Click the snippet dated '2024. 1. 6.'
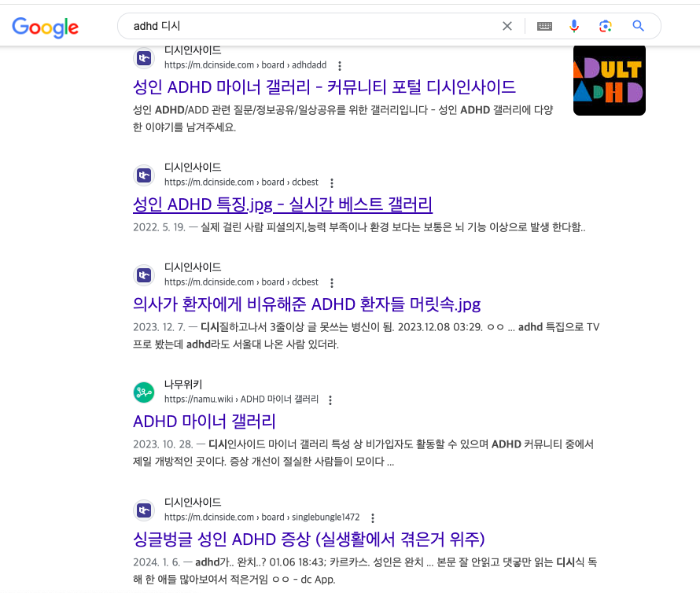 pos(365,571)
